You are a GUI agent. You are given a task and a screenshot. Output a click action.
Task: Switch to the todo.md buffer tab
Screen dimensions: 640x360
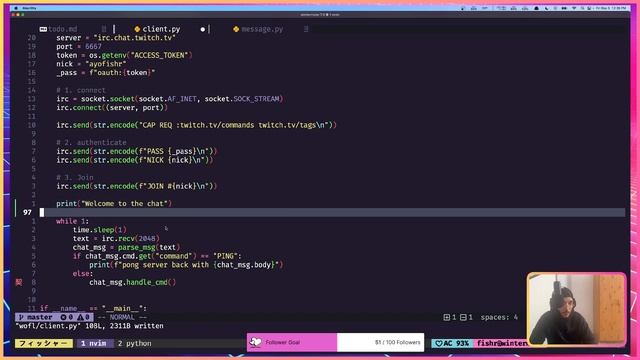62,29
